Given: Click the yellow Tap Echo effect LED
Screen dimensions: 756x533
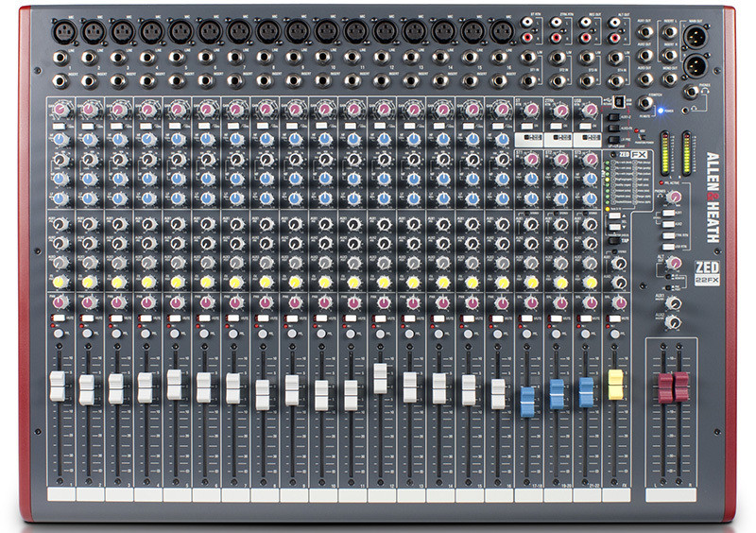Looking at the screenshot, I should point(608,180).
